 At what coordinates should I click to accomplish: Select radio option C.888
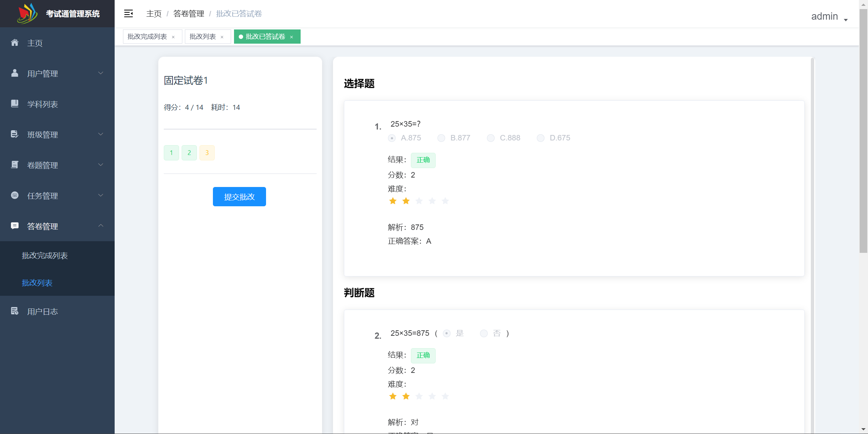(x=491, y=138)
